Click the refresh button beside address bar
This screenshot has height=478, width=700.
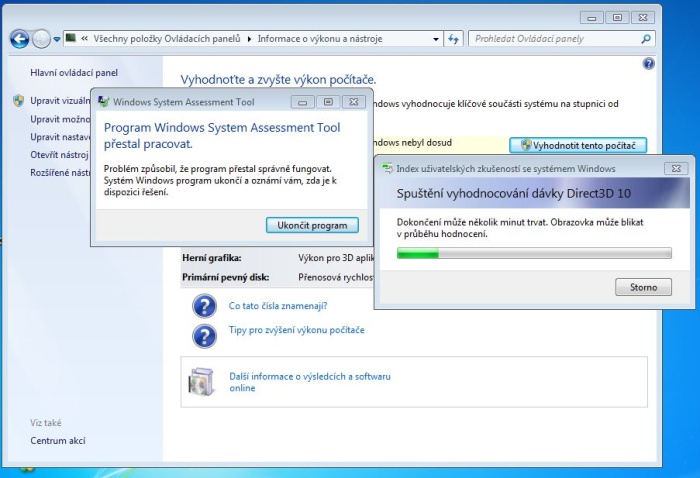pyautogui.click(x=454, y=39)
